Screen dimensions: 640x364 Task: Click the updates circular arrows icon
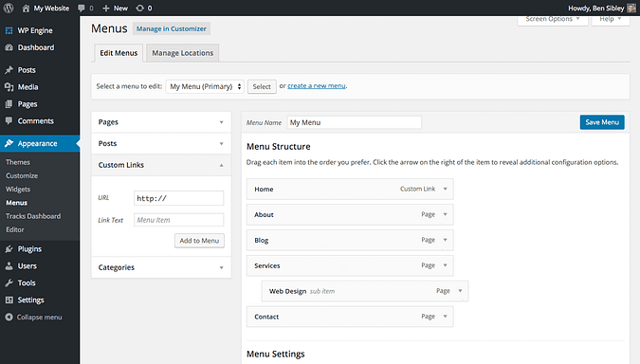click(x=139, y=9)
